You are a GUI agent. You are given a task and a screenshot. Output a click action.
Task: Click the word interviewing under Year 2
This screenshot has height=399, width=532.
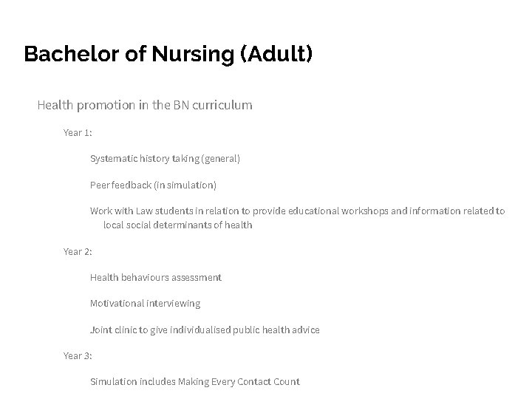click(x=174, y=304)
